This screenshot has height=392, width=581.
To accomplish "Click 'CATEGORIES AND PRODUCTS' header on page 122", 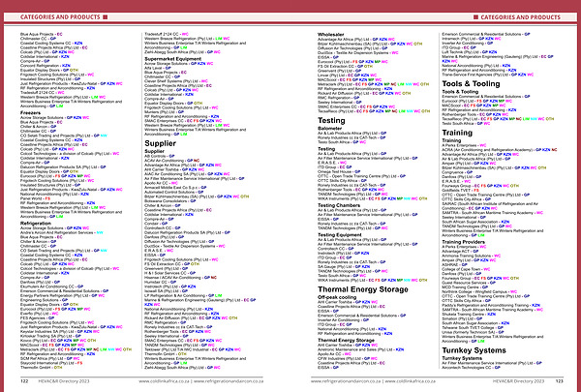I will (x=60, y=17).
